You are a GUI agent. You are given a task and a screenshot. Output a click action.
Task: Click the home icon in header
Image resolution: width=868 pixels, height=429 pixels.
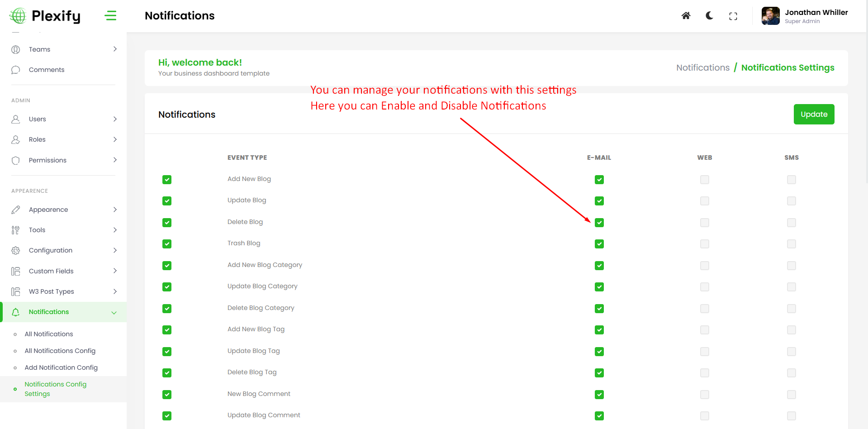[686, 16]
